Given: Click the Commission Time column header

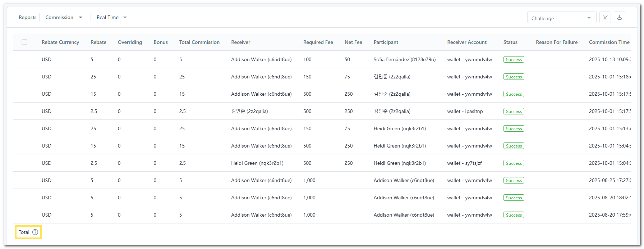Looking at the screenshot, I should tap(609, 42).
